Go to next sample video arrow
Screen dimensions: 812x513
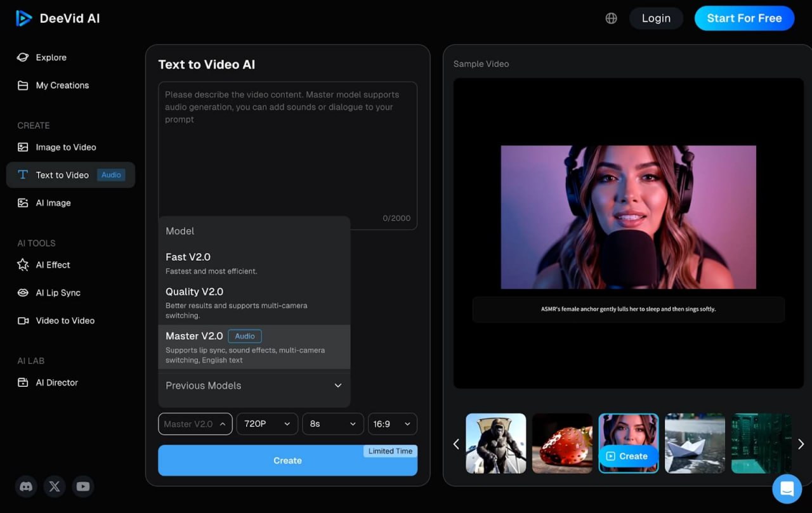coord(801,444)
